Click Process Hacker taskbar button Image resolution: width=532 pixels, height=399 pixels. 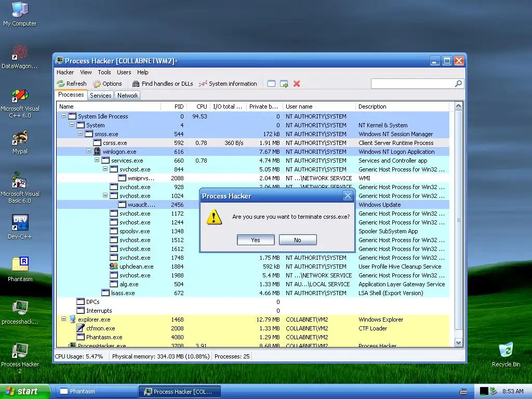tap(179, 392)
